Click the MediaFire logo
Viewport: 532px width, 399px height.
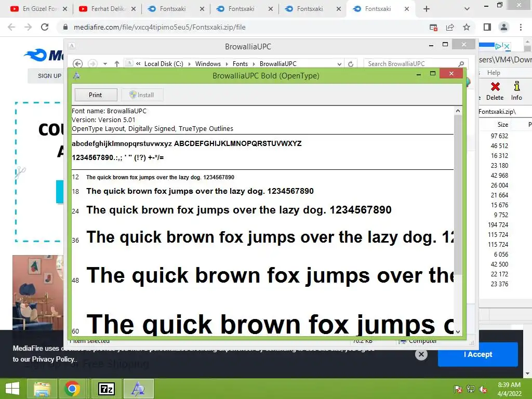point(44,55)
